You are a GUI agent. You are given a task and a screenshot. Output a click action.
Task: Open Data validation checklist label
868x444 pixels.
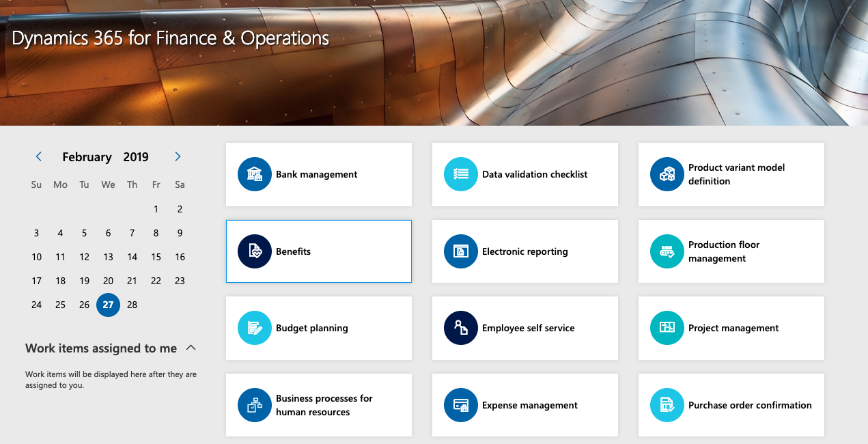535,174
